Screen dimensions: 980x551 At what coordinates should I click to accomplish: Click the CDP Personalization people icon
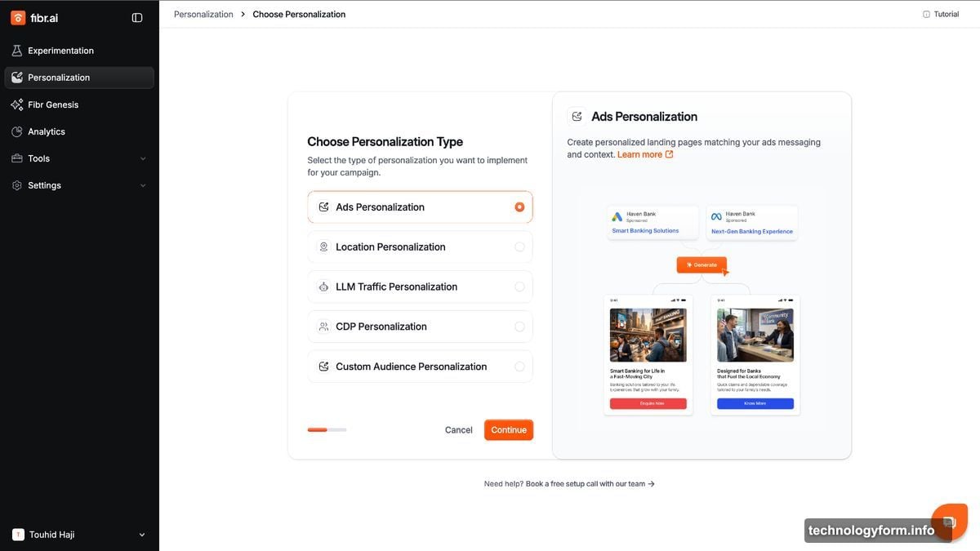(323, 327)
